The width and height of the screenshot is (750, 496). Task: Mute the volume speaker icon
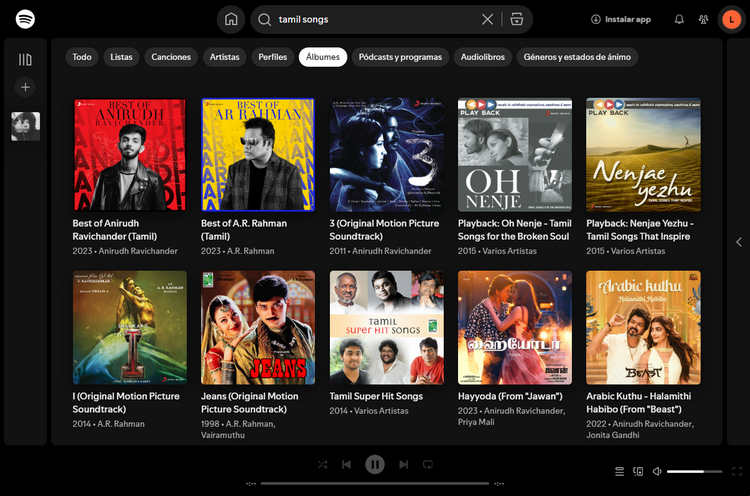click(x=657, y=472)
